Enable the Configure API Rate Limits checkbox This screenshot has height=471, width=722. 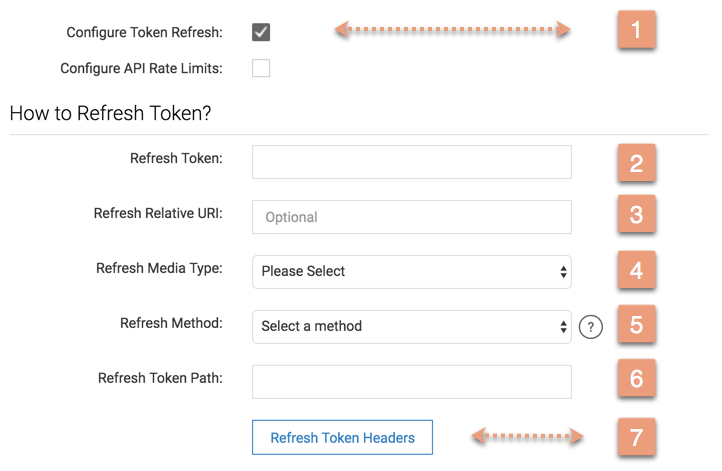[261, 68]
